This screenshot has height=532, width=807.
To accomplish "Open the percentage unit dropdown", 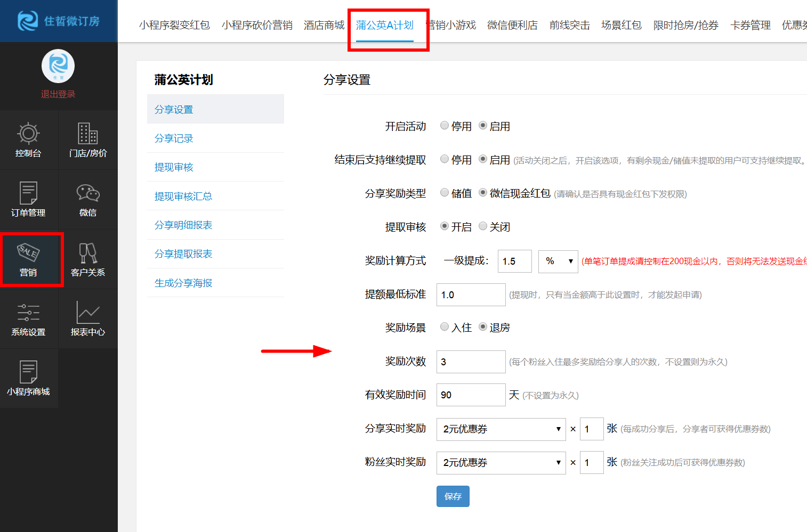I will (558, 261).
